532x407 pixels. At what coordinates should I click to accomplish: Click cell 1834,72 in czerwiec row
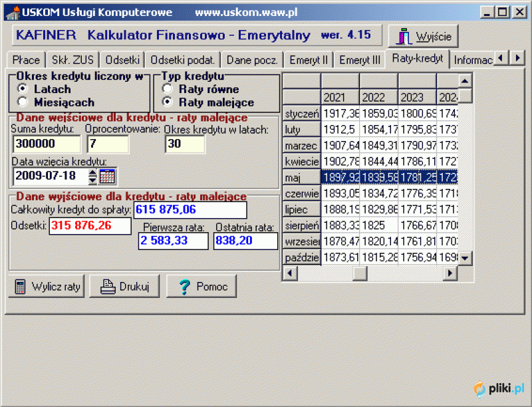click(379, 194)
